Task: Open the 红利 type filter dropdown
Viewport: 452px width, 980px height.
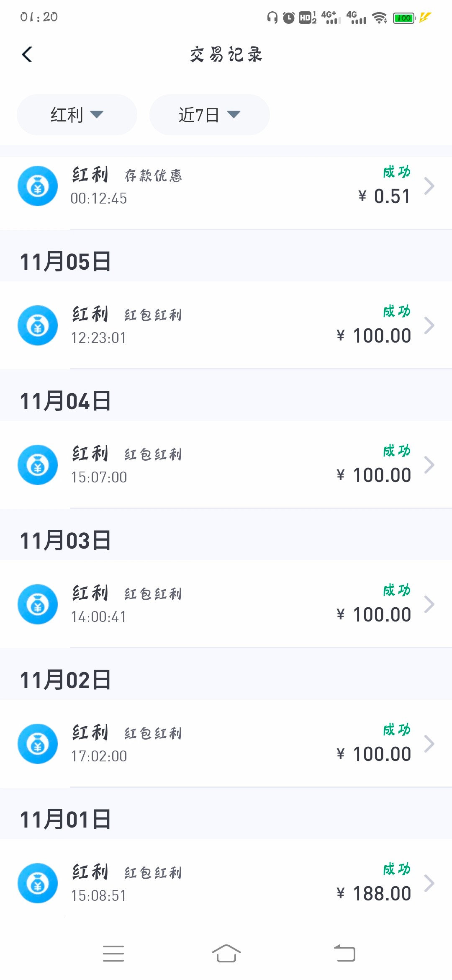Action: [x=77, y=115]
